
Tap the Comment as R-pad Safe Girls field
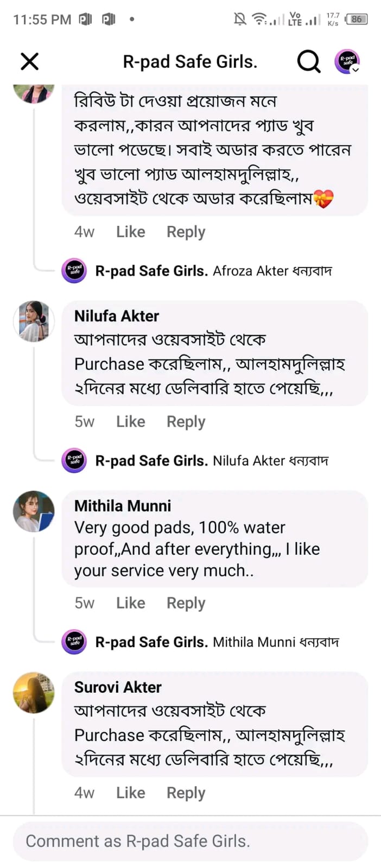190,841
